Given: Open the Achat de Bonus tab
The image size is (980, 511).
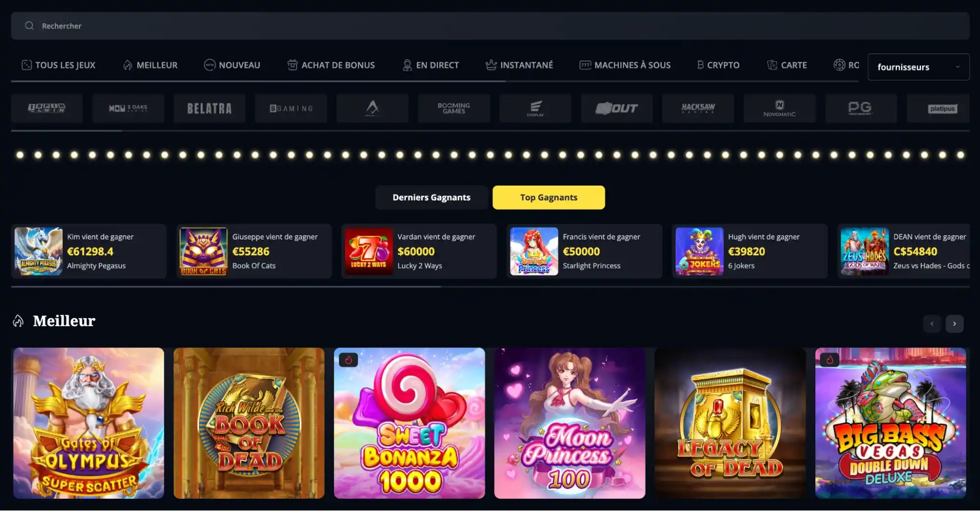Looking at the screenshot, I should [331, 65].
